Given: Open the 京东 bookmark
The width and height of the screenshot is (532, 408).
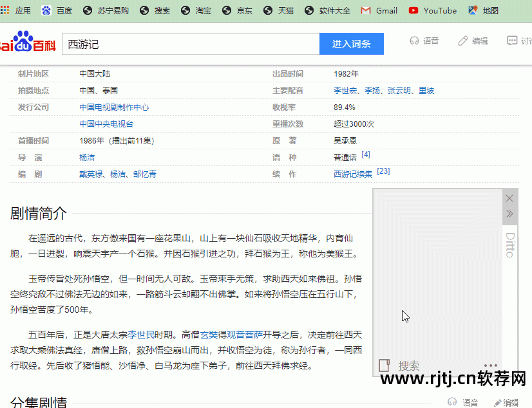Looking at the screenshot, I should click(x=237, y=10).
